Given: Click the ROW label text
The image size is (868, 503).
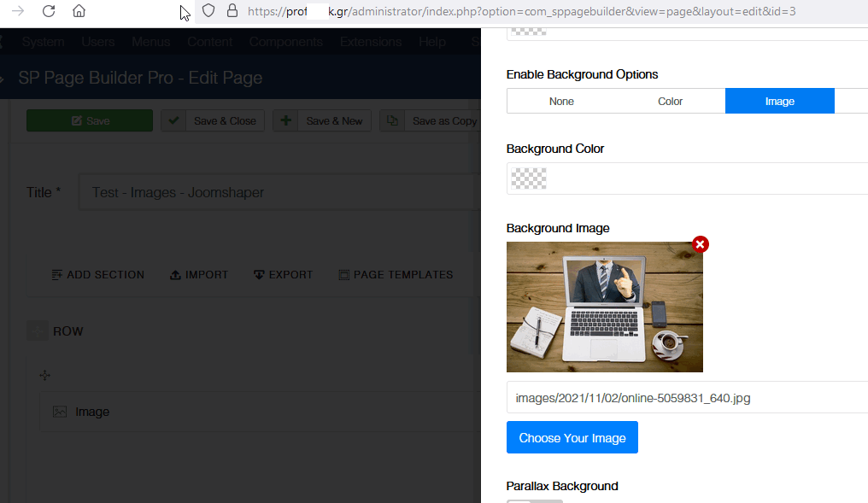Looking at the screenshot, I should coord(68,330).
